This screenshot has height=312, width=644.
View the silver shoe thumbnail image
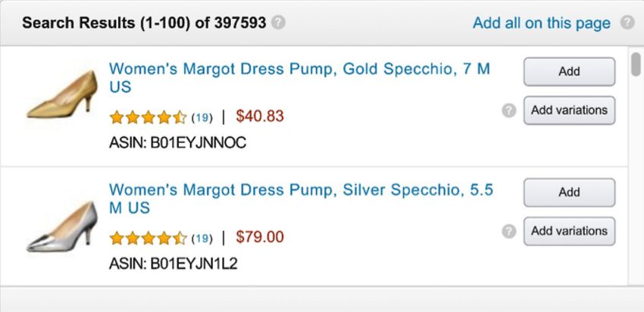[62, 226]
